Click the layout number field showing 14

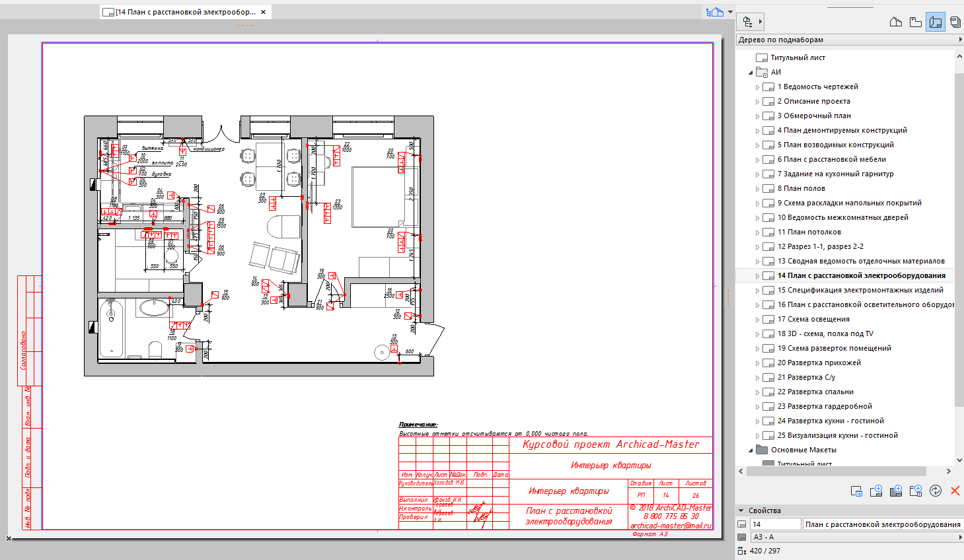(x=776, y=524)
